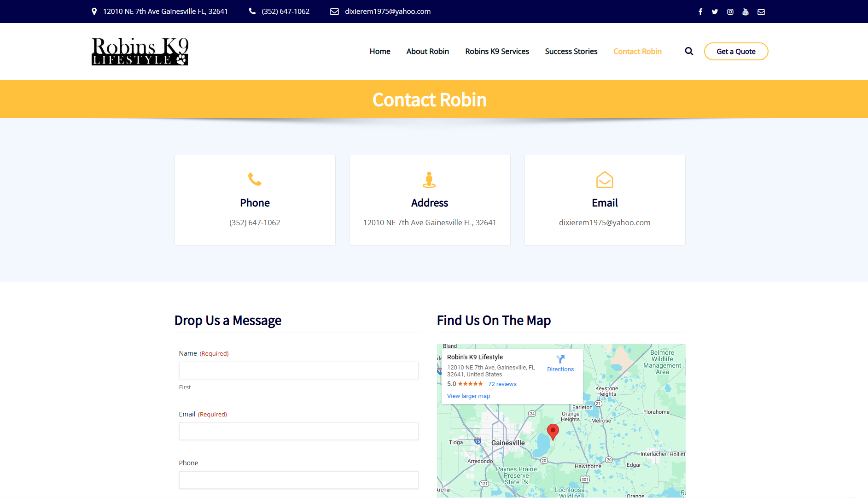This screenshot has height=498, width=868.
Task: Open the About Robin menu item
Action: tap(428, 51)
